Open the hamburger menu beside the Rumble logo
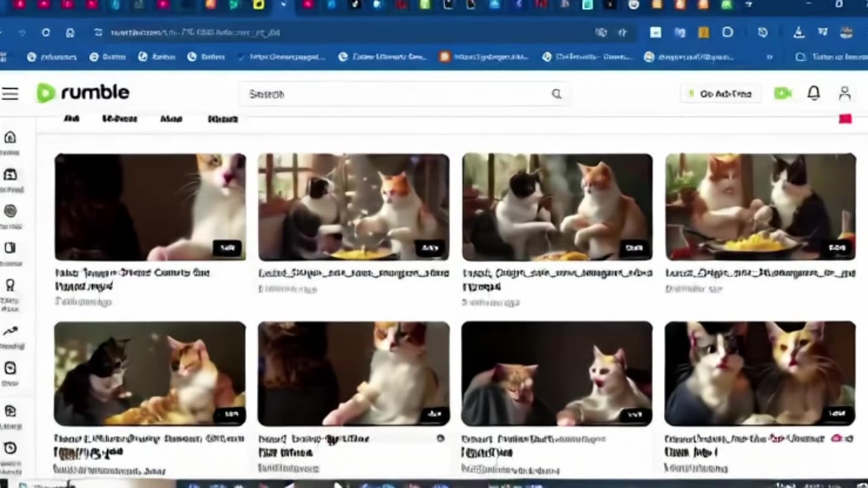The image size is (868, 488). (x=10, y=94)
